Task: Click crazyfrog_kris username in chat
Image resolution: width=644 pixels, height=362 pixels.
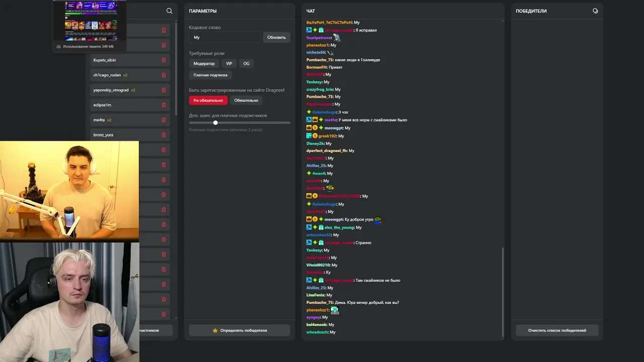Action: point(320,89)
